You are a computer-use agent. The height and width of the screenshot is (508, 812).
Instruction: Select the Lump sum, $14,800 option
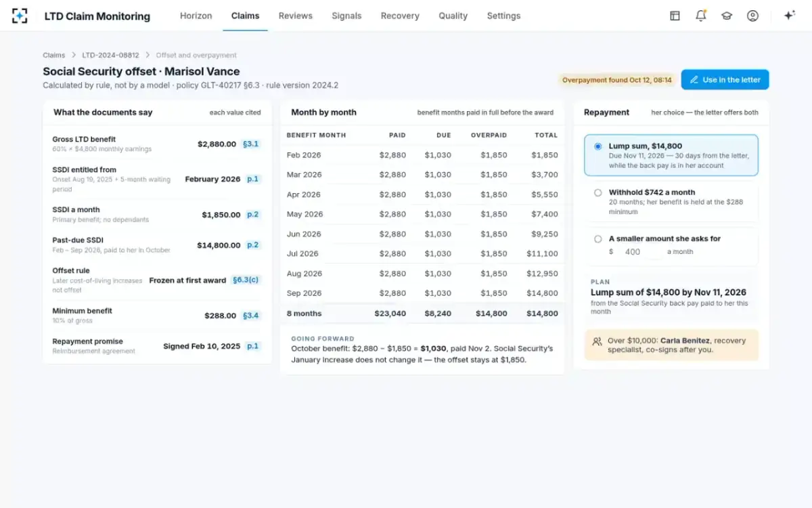671,155
